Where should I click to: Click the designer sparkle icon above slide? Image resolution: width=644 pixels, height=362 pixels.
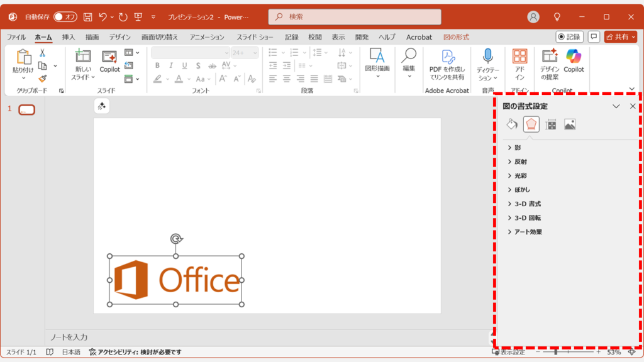pos(101,106)
